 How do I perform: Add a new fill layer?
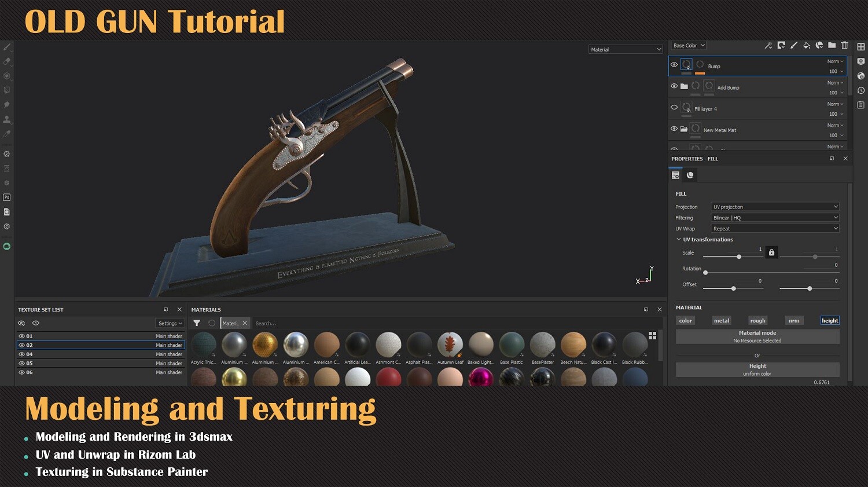[807, 45]
